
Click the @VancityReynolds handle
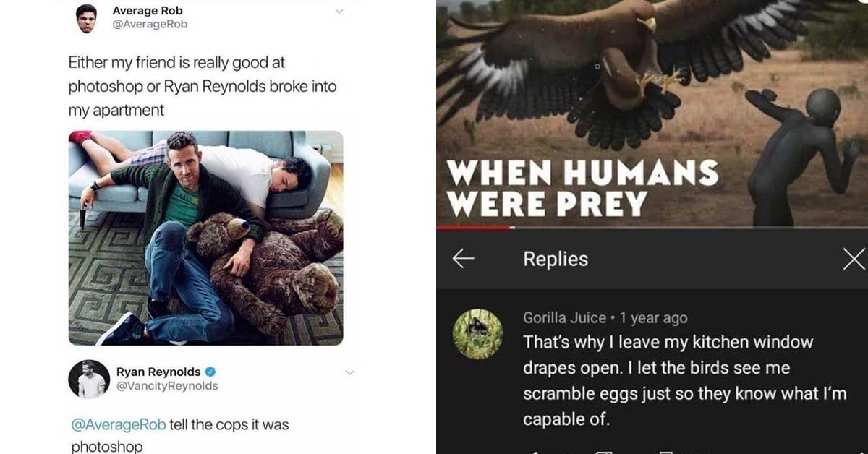coord(167,386)
